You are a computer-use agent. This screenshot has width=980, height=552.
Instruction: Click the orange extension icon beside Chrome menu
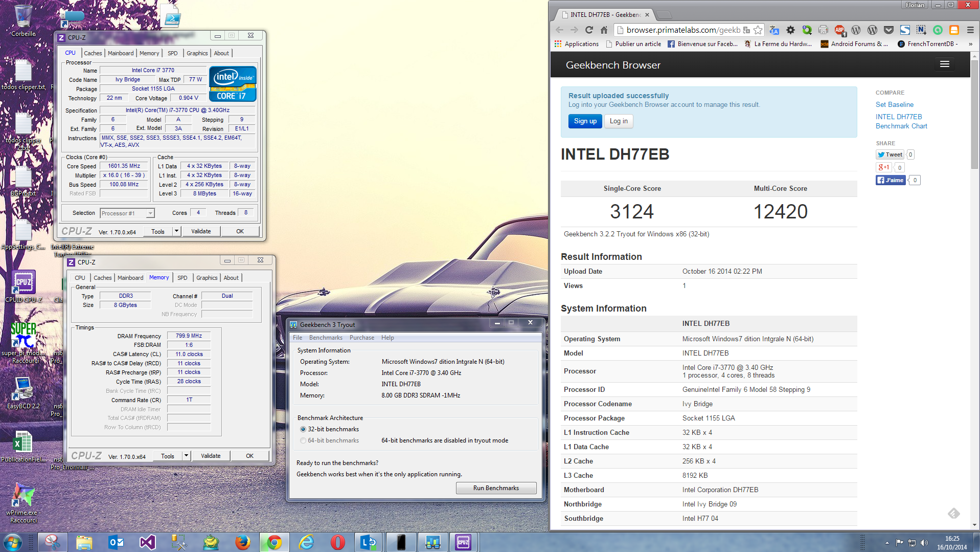(x=954, y=30)
